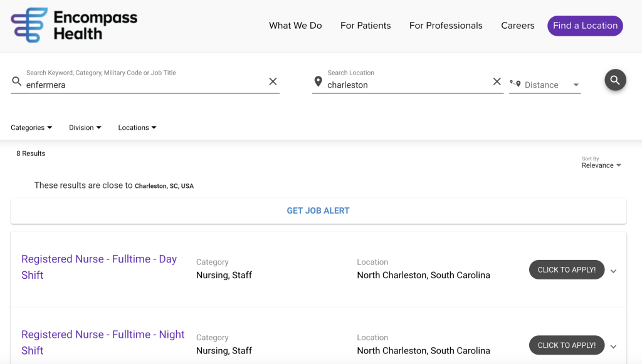The width and height of the screenshot is (642, 364).
Task: Open the For Professionals menu
Action: tap(446, 26)
